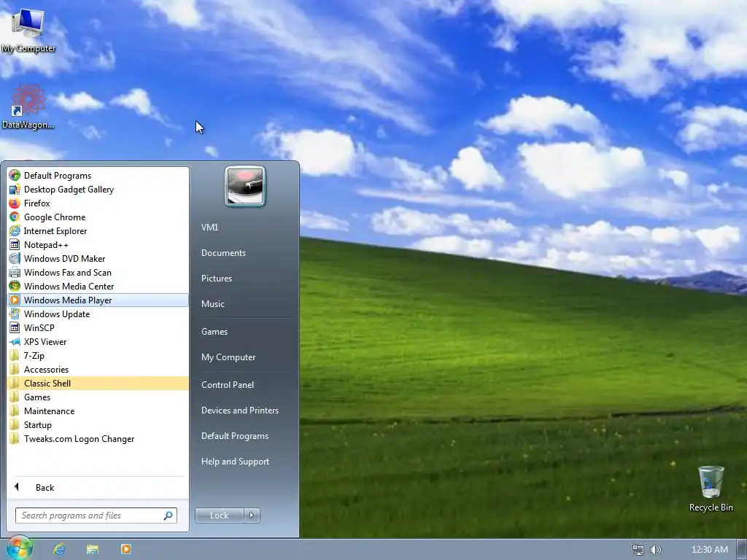Open Google Chrome icon in Start menu

15,217
